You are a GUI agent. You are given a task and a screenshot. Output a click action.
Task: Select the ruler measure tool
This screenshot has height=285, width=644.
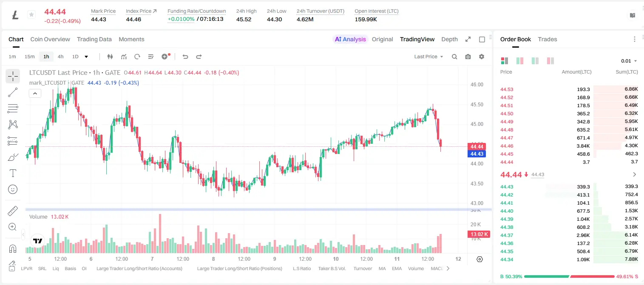[x=13, y=211]
